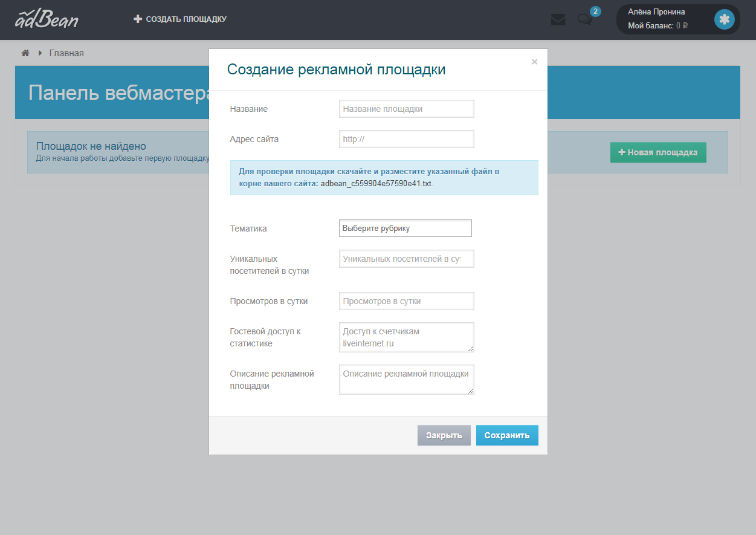The height and width of the screenshot is (535, 756).
Task: Click the Просмотров в сутки field
Action: click(406, 300)
